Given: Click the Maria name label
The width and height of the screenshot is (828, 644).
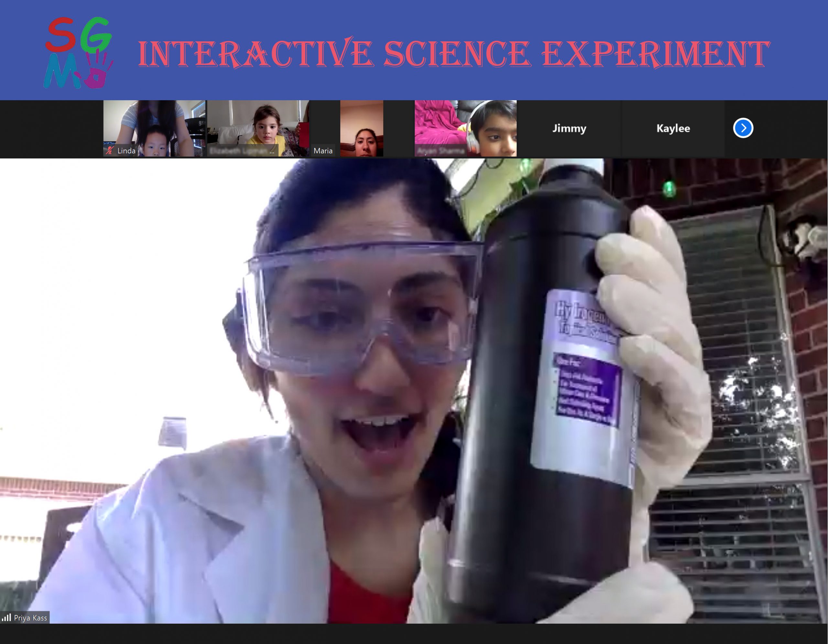Looking at the screenshot, I should [x=323, y=150].
